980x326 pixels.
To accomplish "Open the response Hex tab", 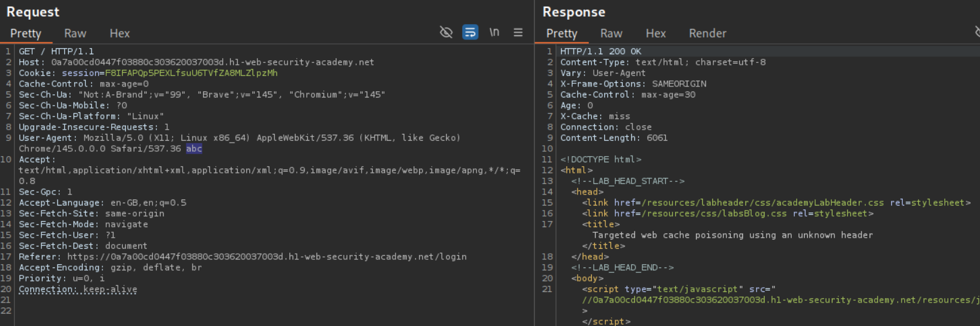I will tap(655, 33).
